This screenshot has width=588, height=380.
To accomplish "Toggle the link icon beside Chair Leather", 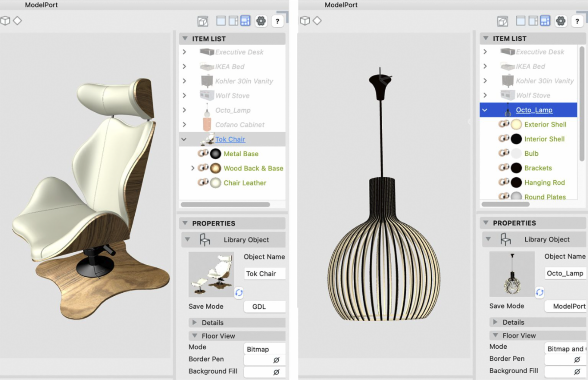I will [x=202, y=183].
